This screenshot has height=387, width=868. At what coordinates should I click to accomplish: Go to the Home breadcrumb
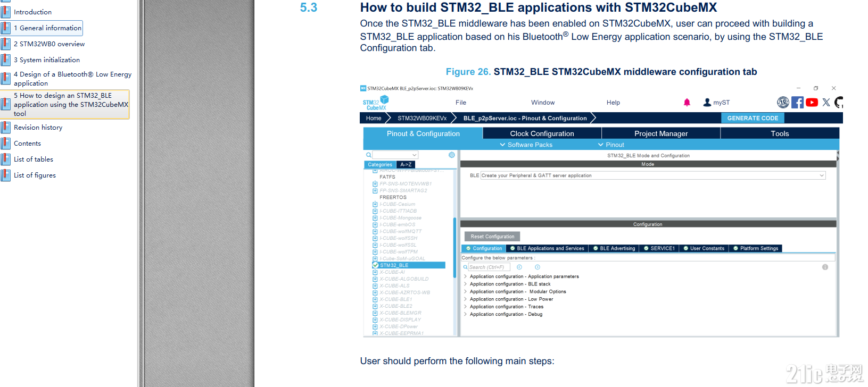tap(374, 118)
